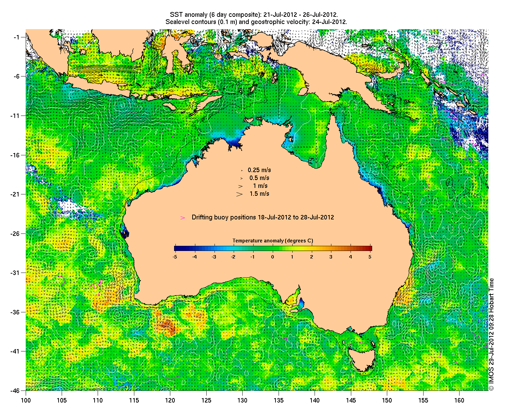Click the "135" longitude axis label
This screenshot has width=514, height=420.
pyautogui.click(x=279, y=400)
